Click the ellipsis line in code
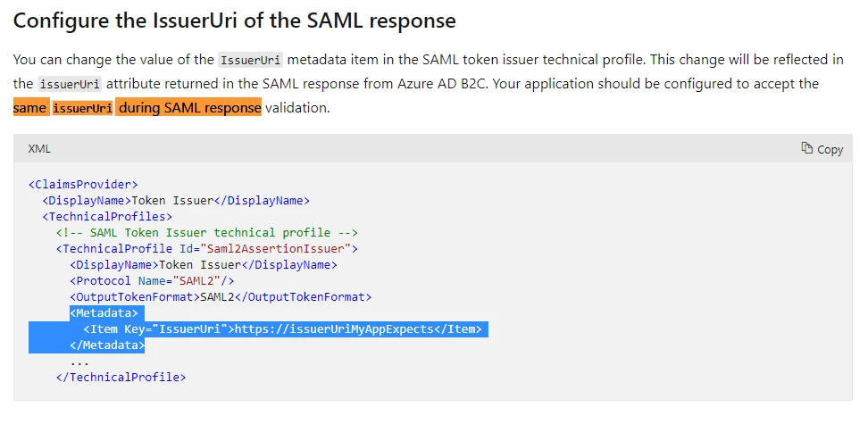This screenshot has height=424, width=868. pos(79,362)
